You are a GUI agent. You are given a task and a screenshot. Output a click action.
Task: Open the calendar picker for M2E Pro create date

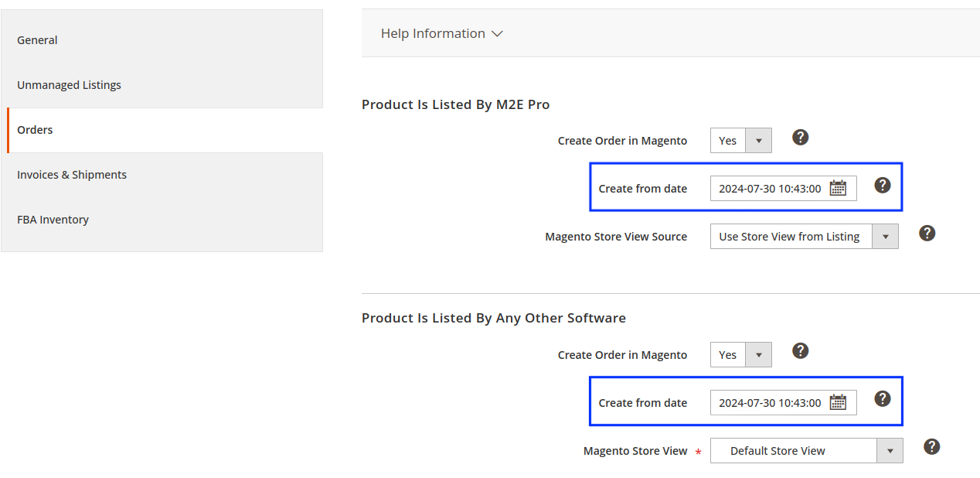click(839, 188)
